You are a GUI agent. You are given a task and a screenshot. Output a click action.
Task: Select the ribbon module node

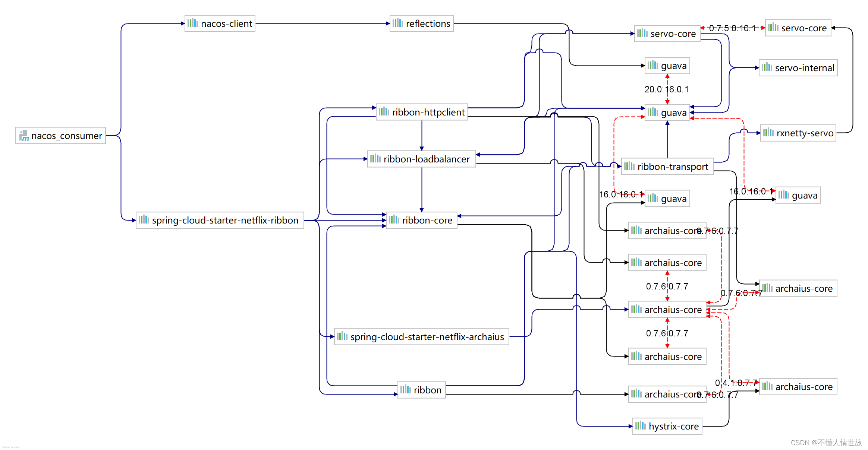(x=421, y=390)
